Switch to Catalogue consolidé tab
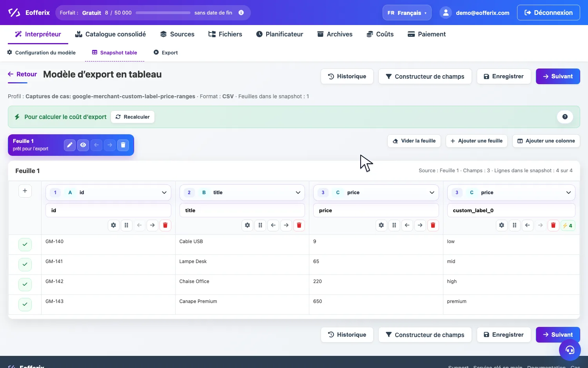Image resolution: width=588 pixels, height=368 pixels. coord(111,34)
